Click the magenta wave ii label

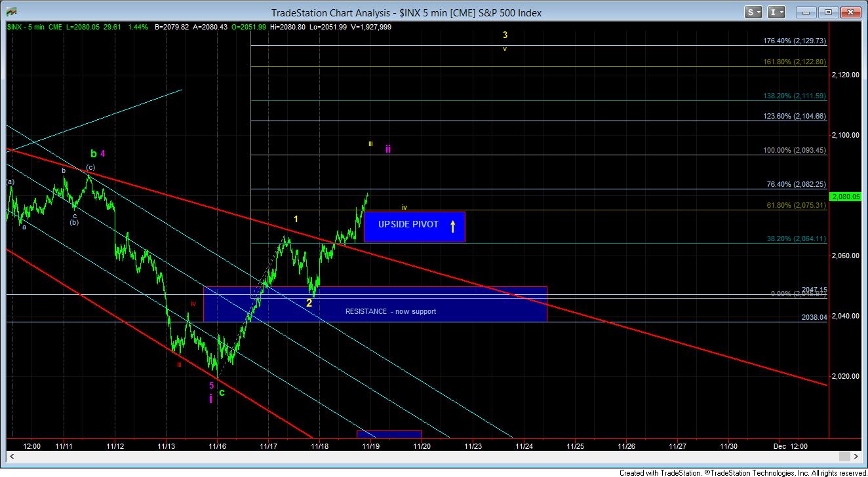click(387, 149)
